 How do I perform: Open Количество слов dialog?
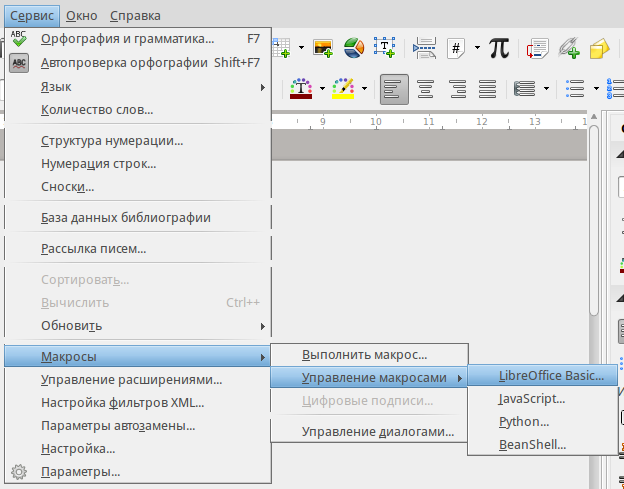click(138, 110)
